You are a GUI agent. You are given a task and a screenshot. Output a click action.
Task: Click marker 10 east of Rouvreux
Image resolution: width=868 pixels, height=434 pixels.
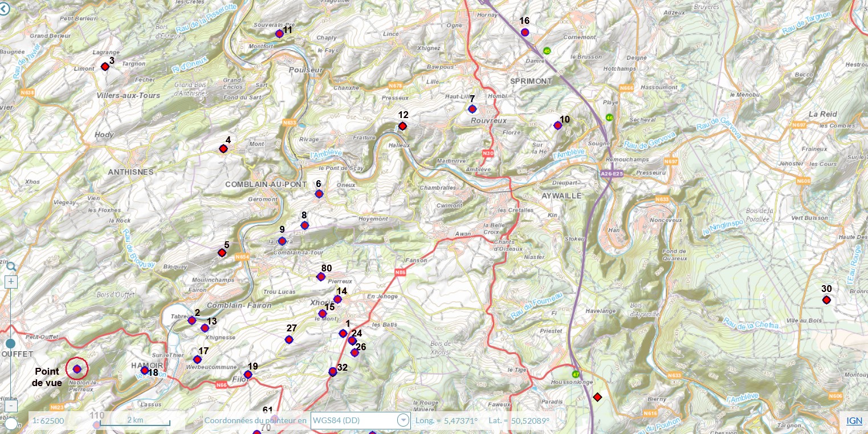(x=557, y=125)
